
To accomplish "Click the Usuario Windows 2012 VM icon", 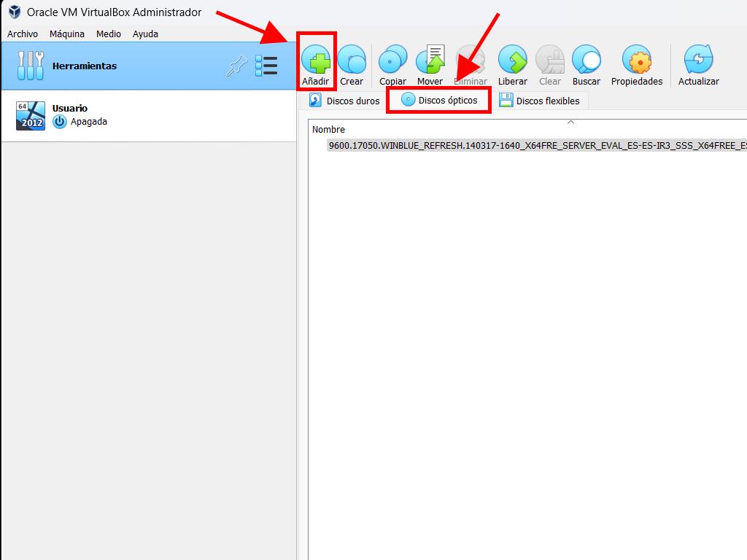I will click(x=31, y=116).
